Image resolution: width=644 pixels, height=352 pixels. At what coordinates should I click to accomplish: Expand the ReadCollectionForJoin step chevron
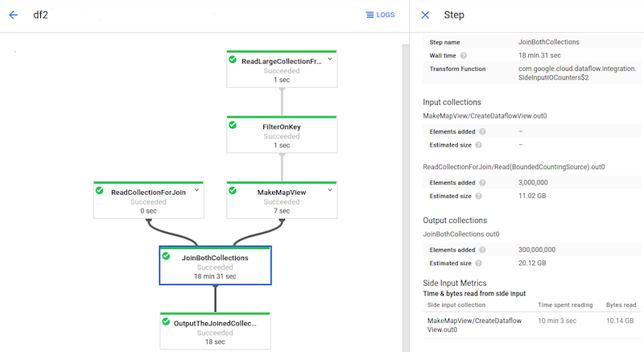click(196, 191)
